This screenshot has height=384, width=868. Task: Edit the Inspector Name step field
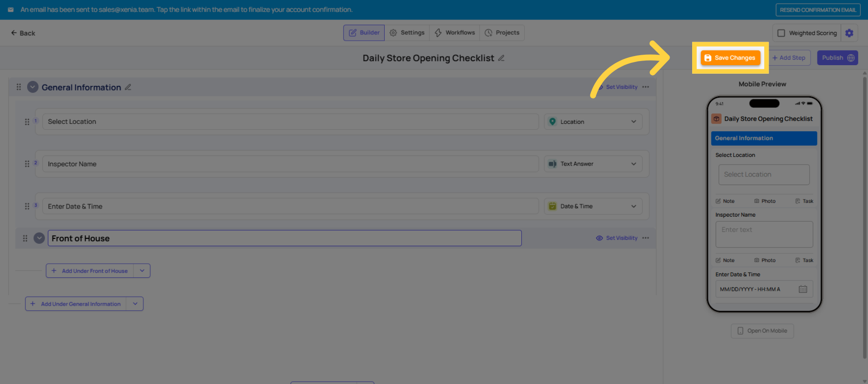point(290,164)
